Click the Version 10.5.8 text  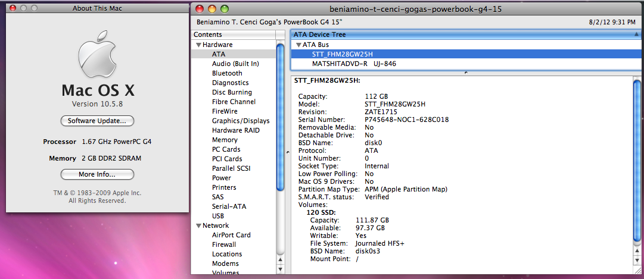click(x=97, y=104)
